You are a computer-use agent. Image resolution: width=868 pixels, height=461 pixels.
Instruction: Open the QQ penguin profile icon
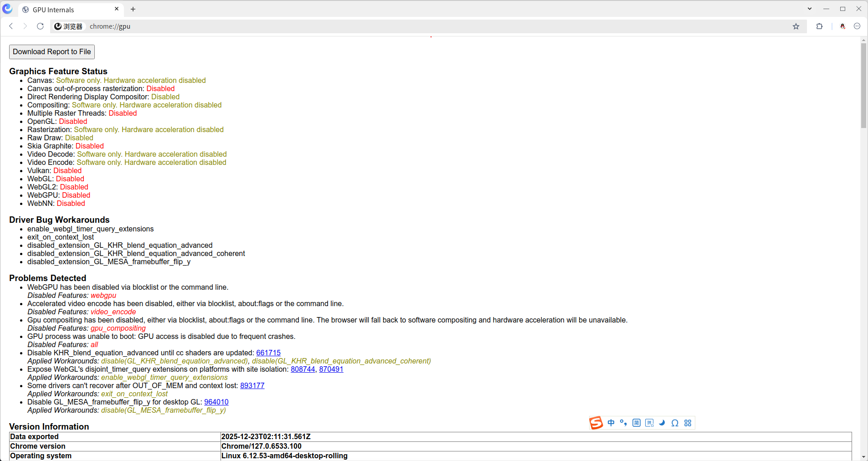coord(843,26)
